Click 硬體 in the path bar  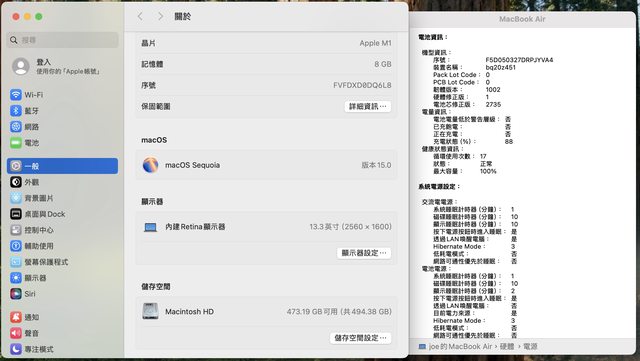(x=507, y=346)
